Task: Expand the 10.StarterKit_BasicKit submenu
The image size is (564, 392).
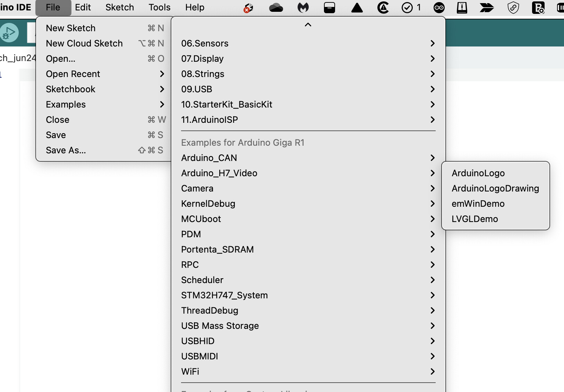Action: click(308, 104)
